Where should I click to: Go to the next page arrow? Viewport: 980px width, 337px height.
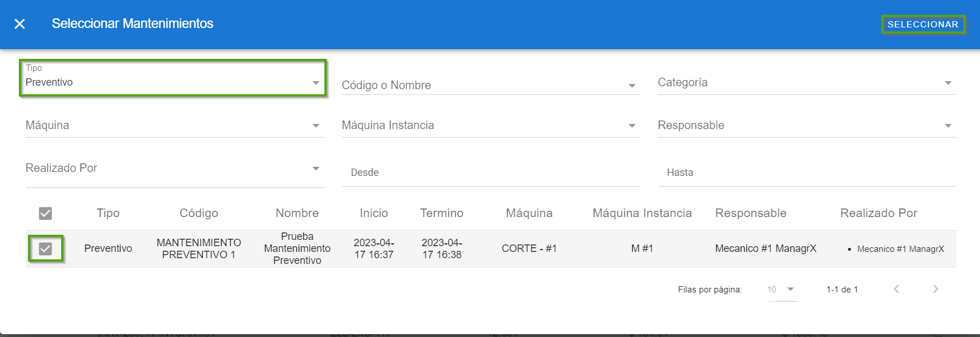point(935,289)
